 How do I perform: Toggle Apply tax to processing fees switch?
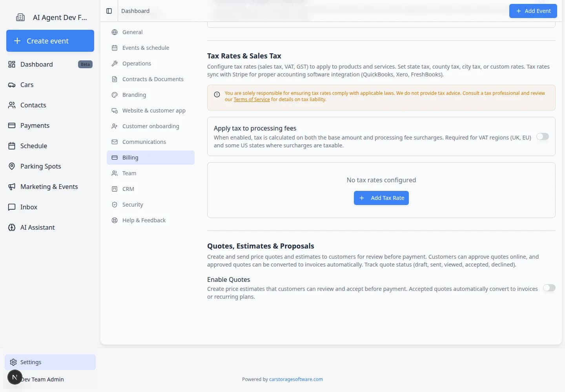(x=543, y=136)
